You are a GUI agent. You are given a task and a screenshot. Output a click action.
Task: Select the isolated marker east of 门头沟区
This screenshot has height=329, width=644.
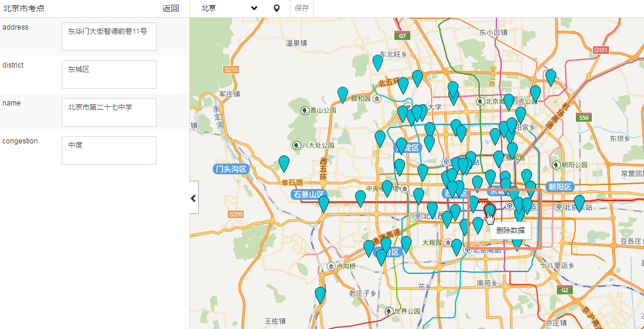(284, 164)
